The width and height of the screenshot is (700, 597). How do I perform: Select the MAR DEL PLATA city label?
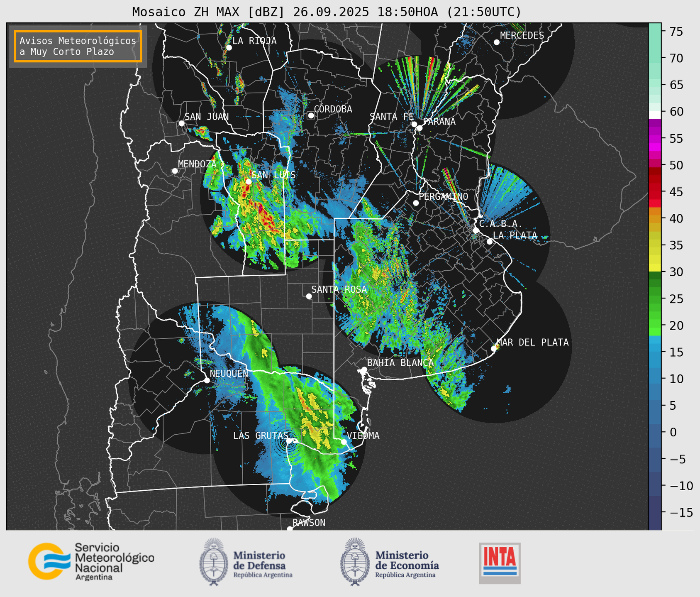532,343
